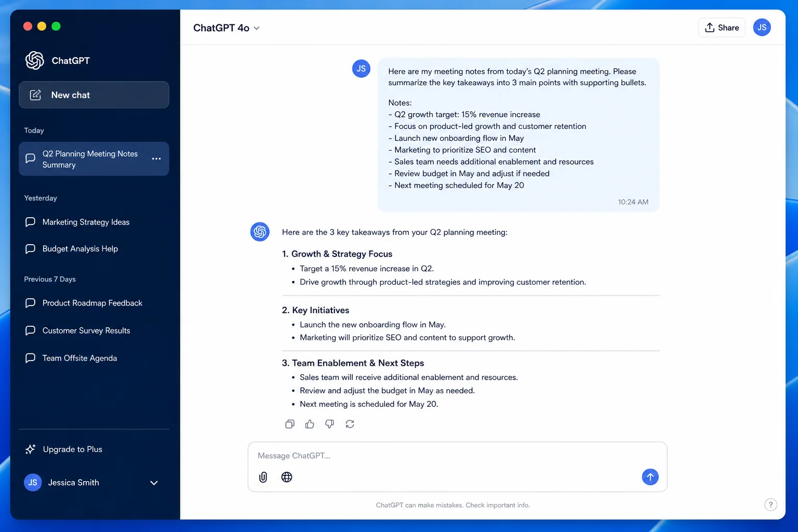This screenshot has width=798, height=532.
Task: Click chat bubble icon beside Q2 Planning Meeting Notes
Action: click(30, 158)
